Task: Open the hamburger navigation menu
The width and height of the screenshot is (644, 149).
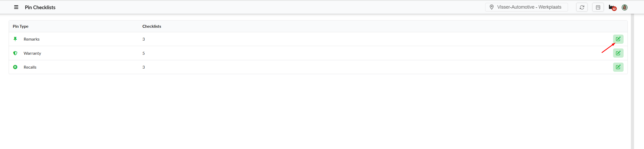Action: pos(16,7)
